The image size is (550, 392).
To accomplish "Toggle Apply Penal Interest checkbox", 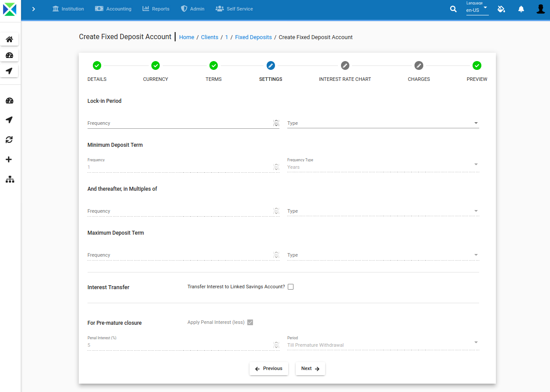I will [250, 323].
